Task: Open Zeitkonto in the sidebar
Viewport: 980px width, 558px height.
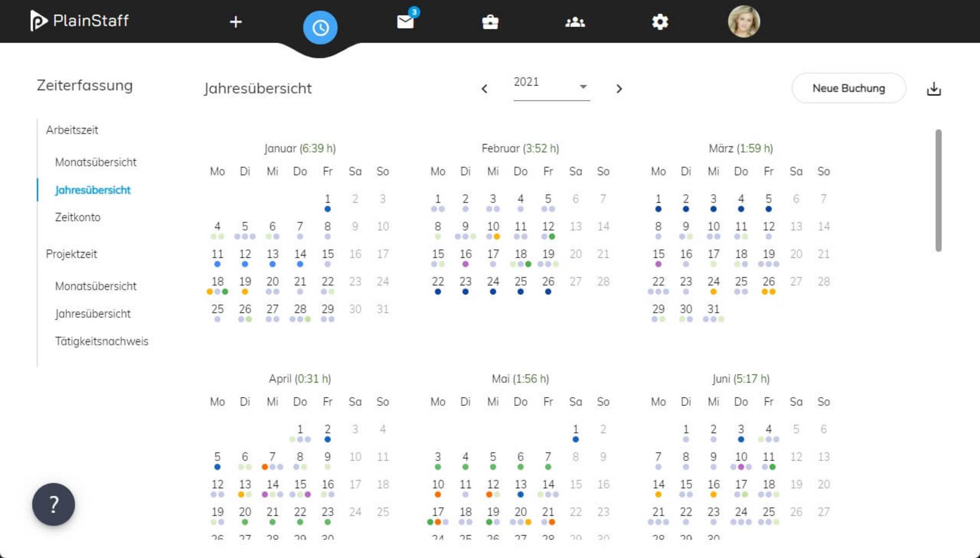Action: click(x=77, y=217)
